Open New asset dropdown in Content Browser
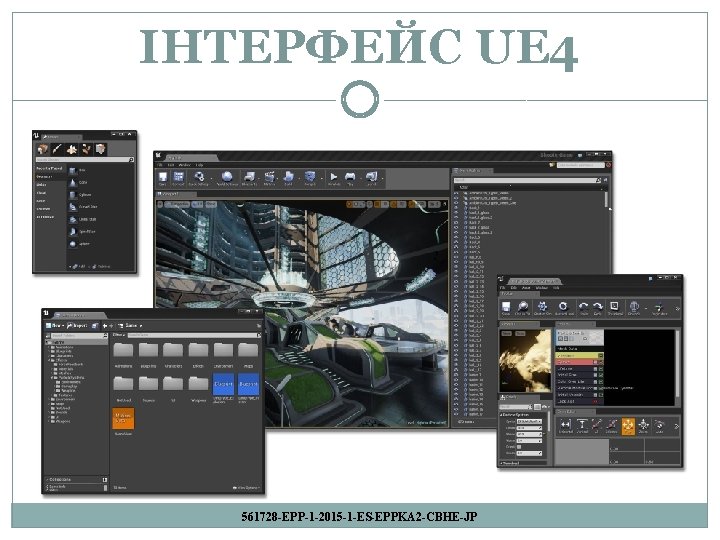Screen dimensions: 720x540 tap(54, 326)
